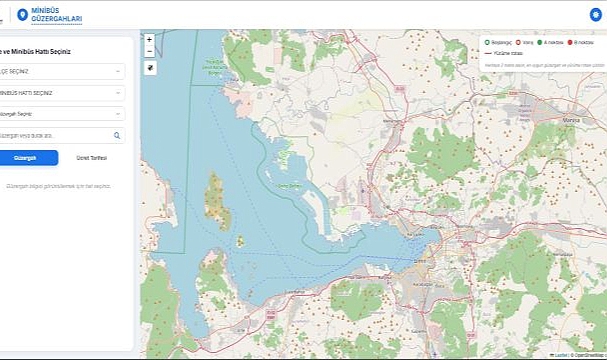Click the Minibüs Güzergahları title link
Image resolution: width=607 pixels, height=360 pixels.
57,15
